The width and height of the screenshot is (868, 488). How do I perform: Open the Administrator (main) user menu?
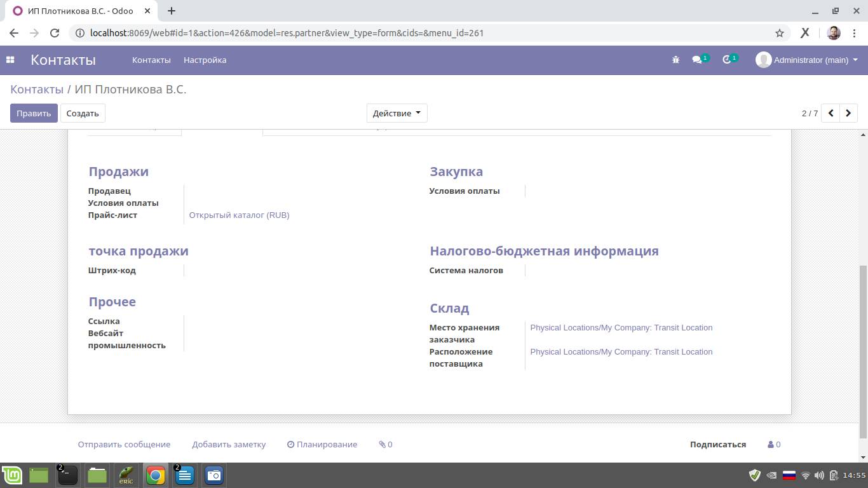point(807,60)
